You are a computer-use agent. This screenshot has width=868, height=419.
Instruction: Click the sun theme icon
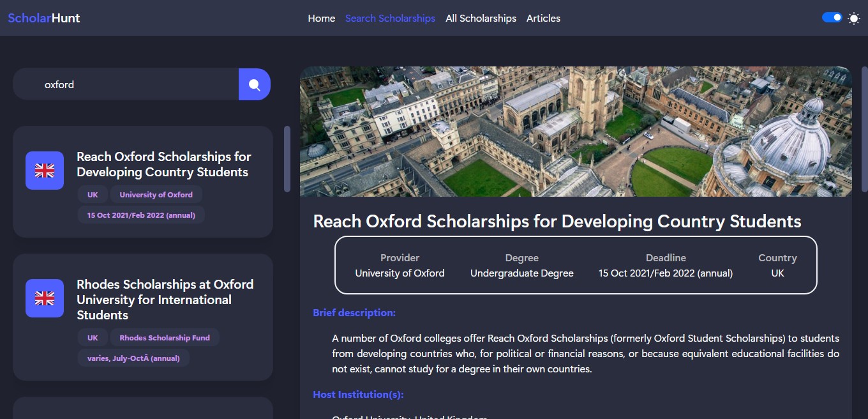click(x=854, y=19)
